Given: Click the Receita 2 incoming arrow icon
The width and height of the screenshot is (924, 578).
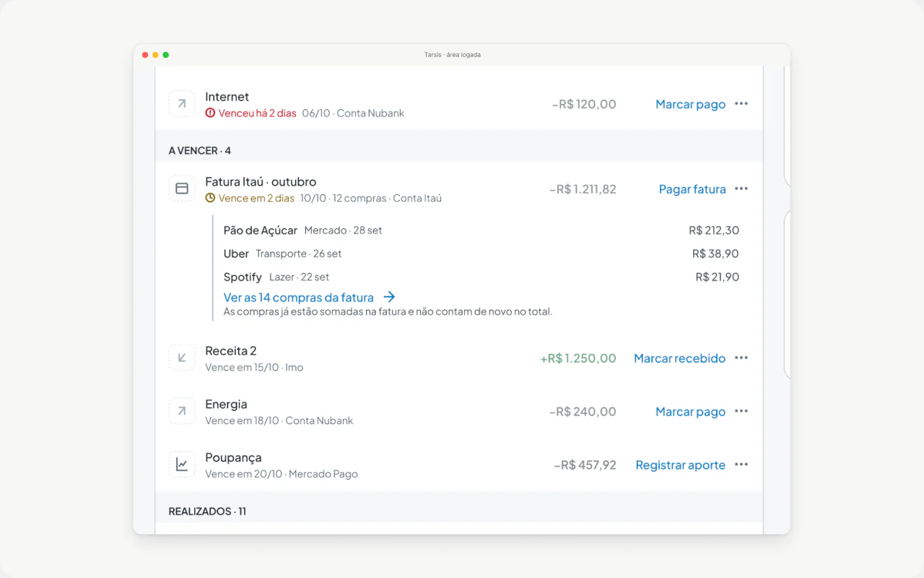Looking at the screenshot, I should 182,358.
